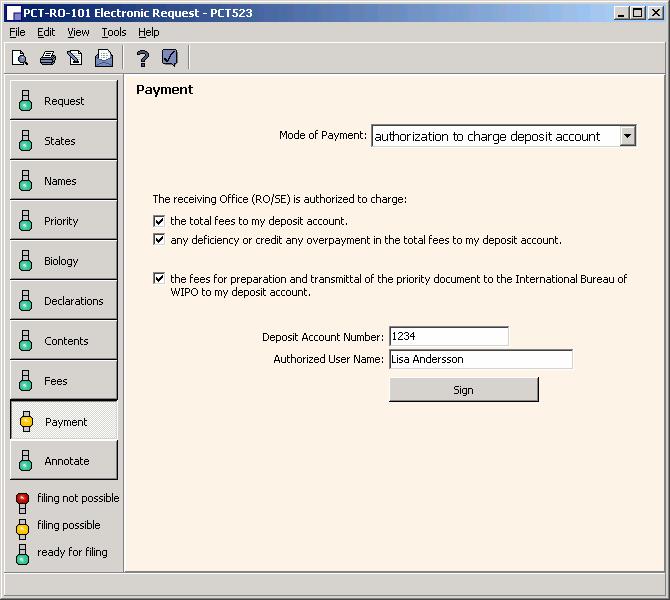Viewport: 670px width, 600px height.
Task: Open the Help menu
Action: tap(148, 32)
